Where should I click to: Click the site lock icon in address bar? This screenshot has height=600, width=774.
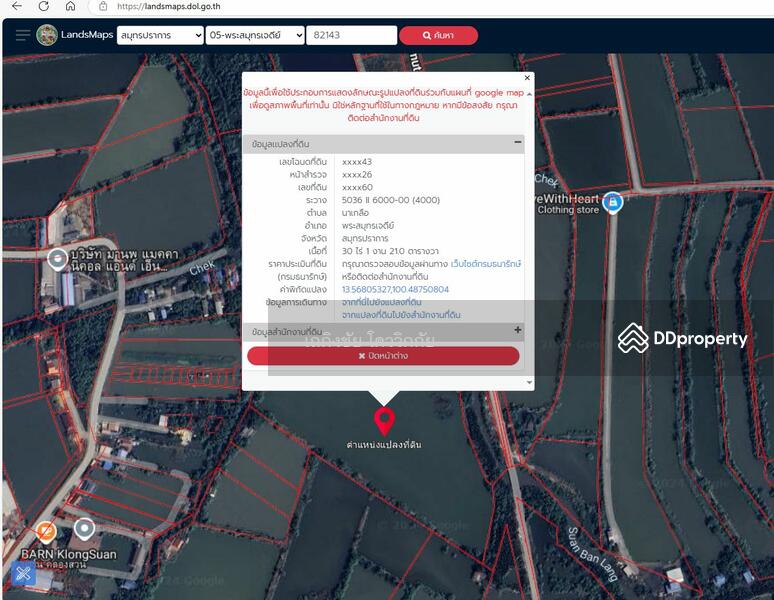tap(103, 6)
